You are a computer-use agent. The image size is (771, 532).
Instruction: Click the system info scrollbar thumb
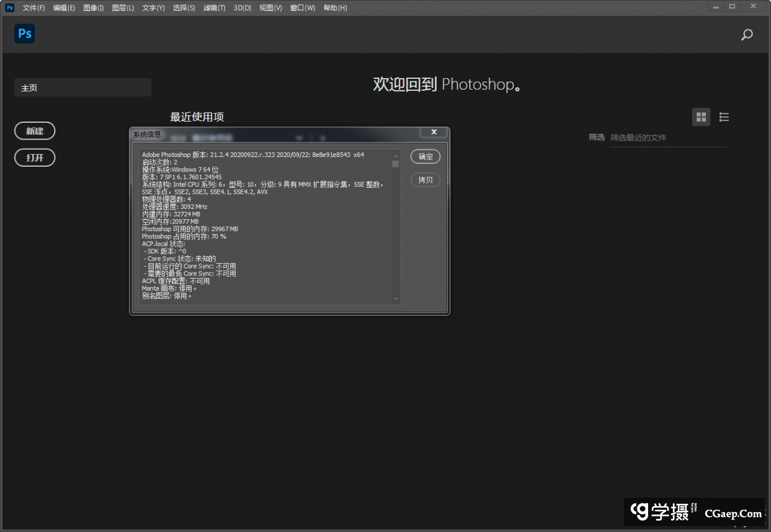[396, 164]
